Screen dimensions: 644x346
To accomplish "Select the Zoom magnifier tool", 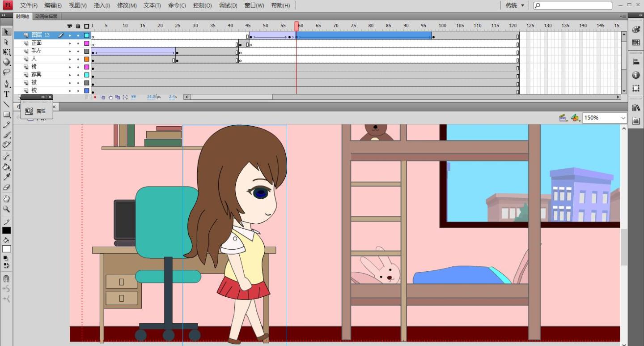I will point(6,209).
